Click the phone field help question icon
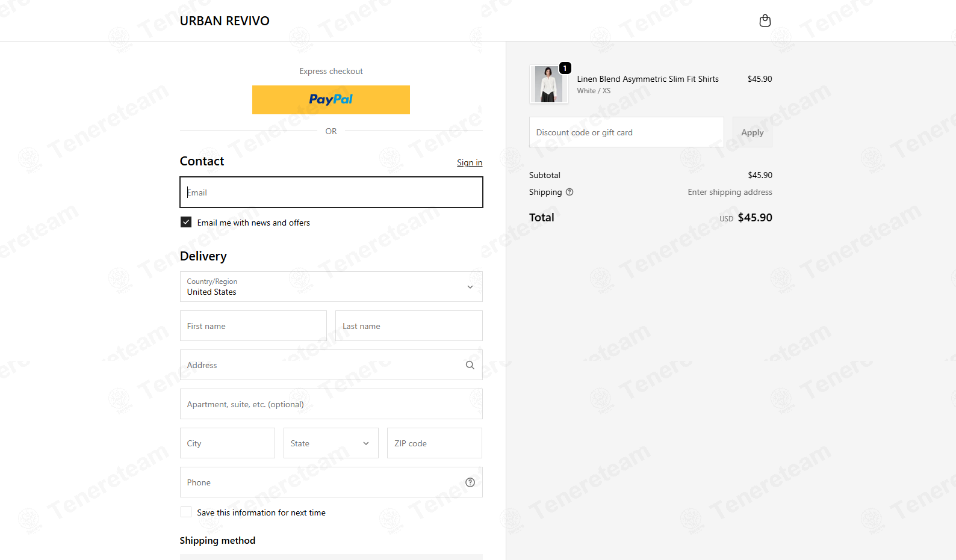Screen dimensions: 956x560 (x=470, y=482)
